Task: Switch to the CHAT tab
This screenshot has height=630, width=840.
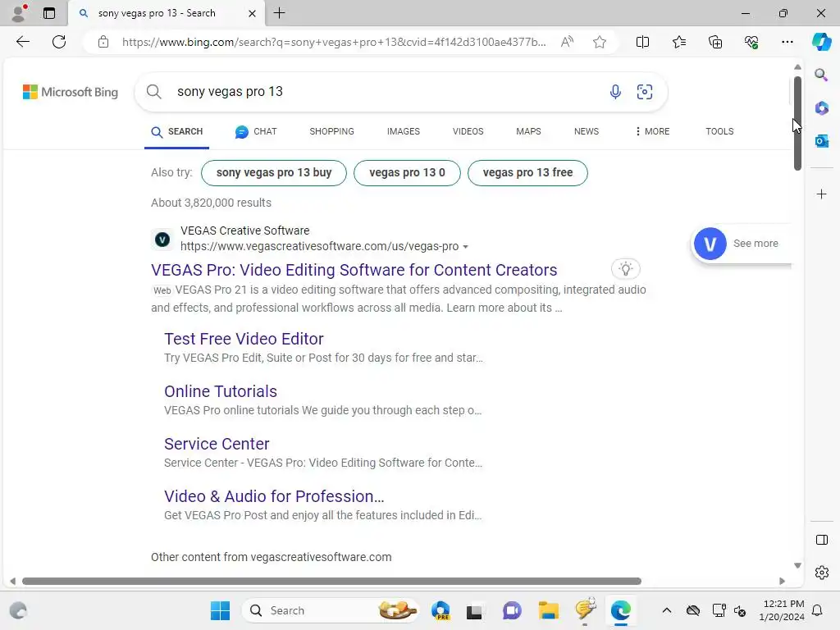Action: 256,131
